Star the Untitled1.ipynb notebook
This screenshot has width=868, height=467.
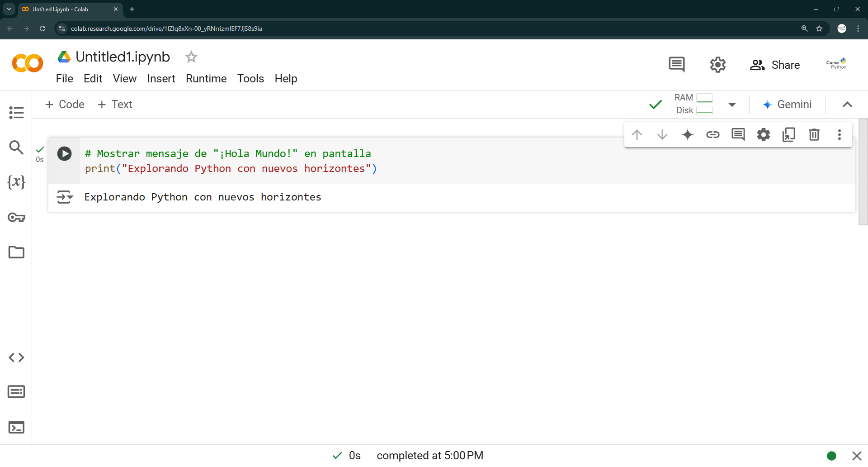click(190, 57)
